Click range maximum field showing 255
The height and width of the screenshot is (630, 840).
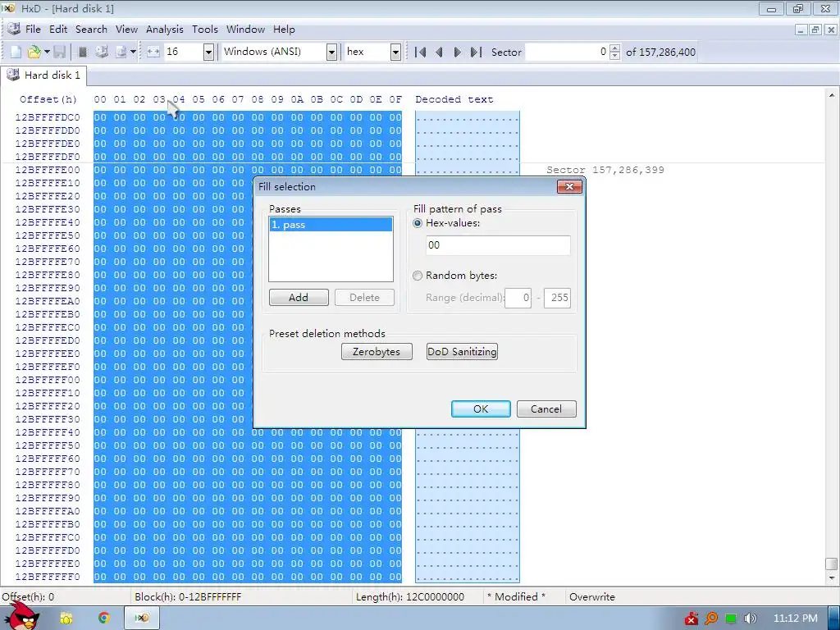click(557, 298)
